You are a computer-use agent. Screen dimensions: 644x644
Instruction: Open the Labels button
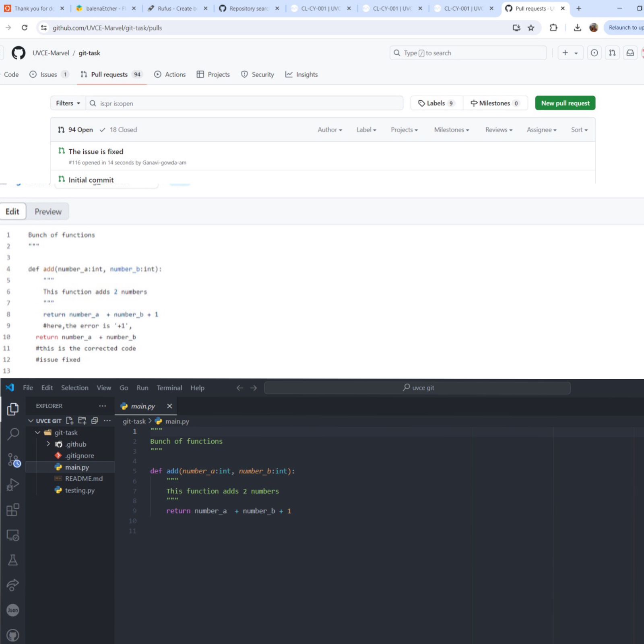(437, 103)
